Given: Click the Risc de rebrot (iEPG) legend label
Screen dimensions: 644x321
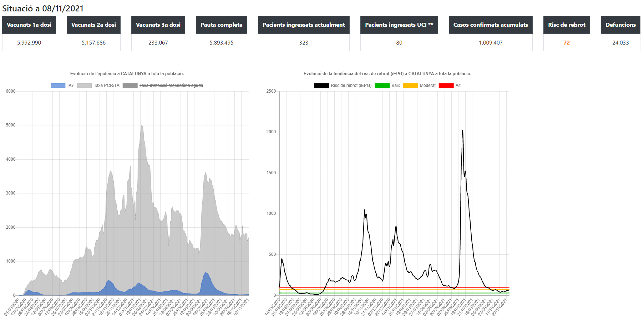Looking at the screenshot, I should click(x=351, y=86).
